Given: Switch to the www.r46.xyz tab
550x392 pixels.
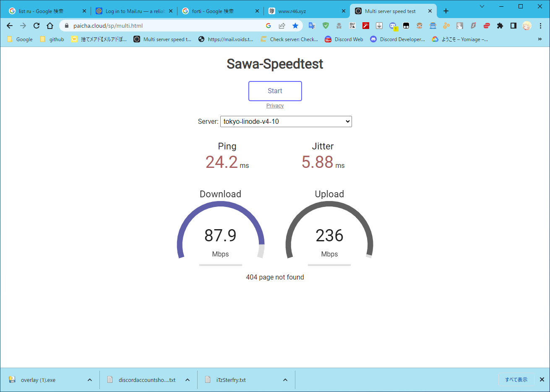Looking at the screenshot, I should (306, 11).
